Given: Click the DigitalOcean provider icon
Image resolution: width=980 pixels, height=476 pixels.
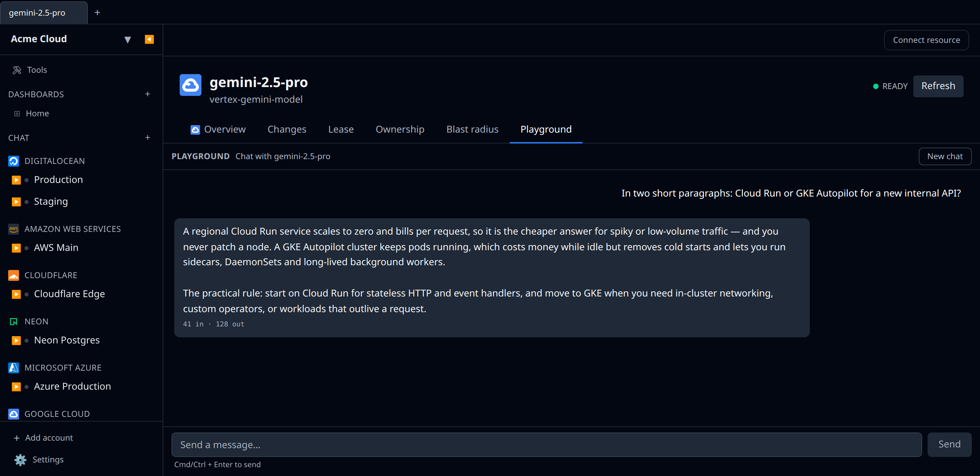Looking at the screenshot, I should (x=14, y=161).
